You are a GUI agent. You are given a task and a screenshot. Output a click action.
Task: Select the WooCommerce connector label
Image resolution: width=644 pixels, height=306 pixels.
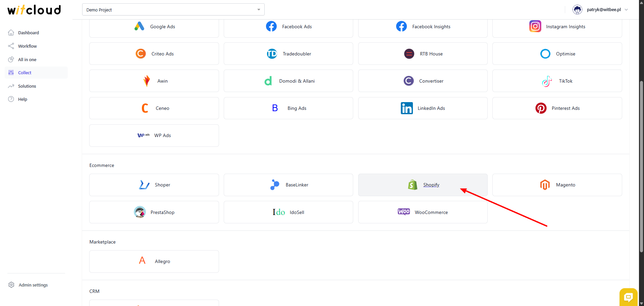pyautogui.click(x=431, y=212)
